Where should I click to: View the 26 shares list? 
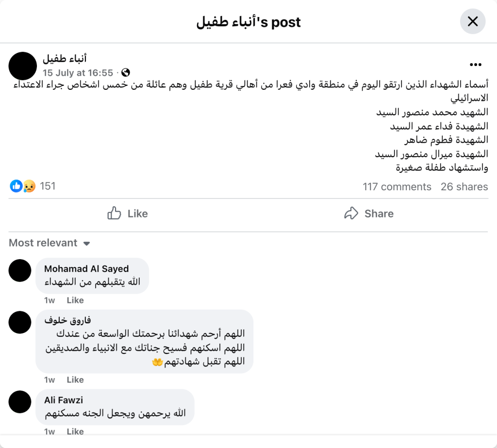464,187
